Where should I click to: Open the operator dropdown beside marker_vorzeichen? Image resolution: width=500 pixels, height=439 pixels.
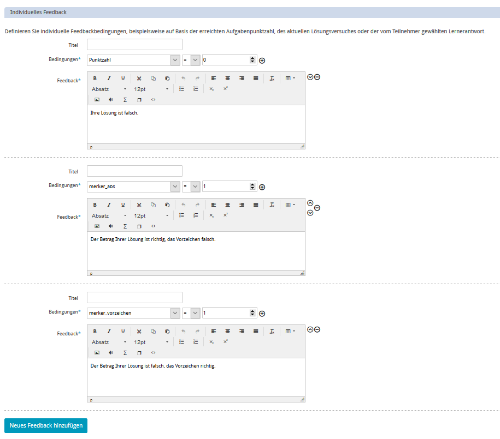click(191, 313)
